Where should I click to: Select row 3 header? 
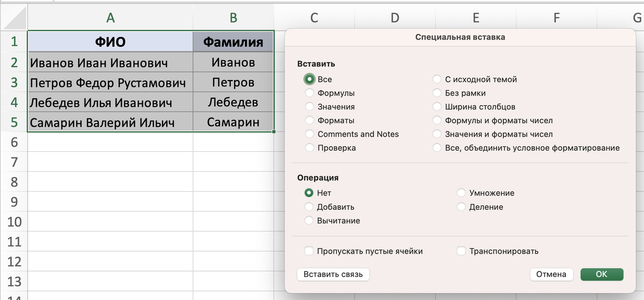click(14, 82)
